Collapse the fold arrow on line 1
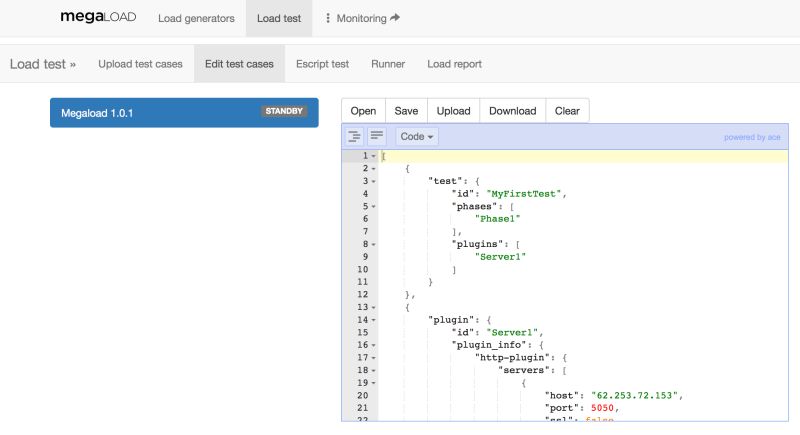This screenshot has width=800, height=435. [x=373, y=156]
